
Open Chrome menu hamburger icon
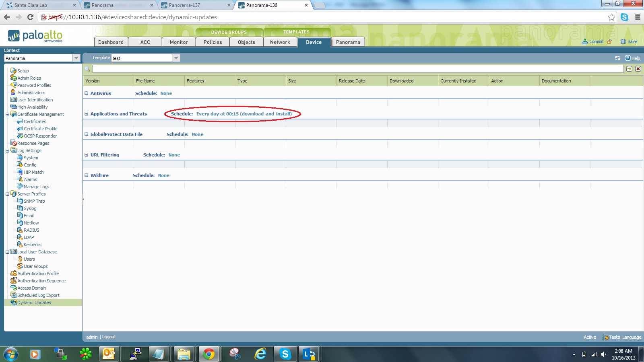(x=638, y=17)
